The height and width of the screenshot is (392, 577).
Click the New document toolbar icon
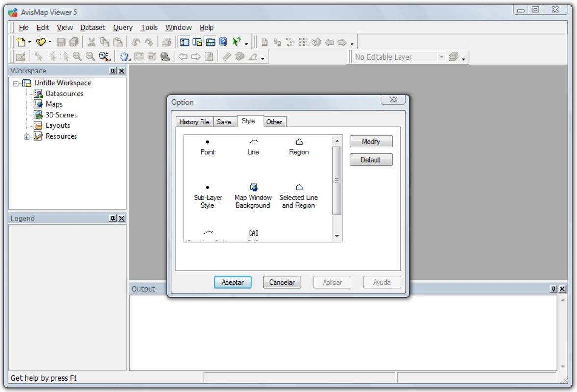click(x=21, y=42)
